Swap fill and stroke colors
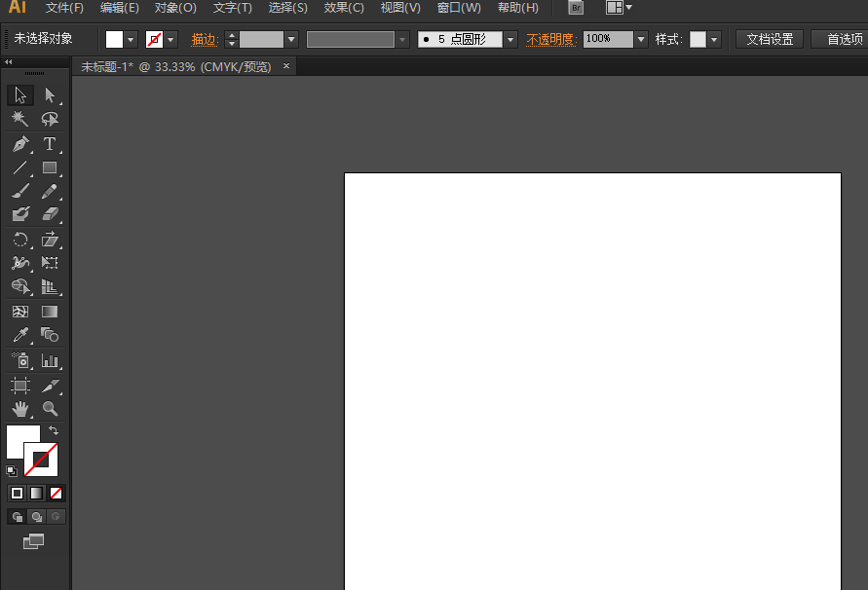 pyautogui.click(x=54, y=430)
